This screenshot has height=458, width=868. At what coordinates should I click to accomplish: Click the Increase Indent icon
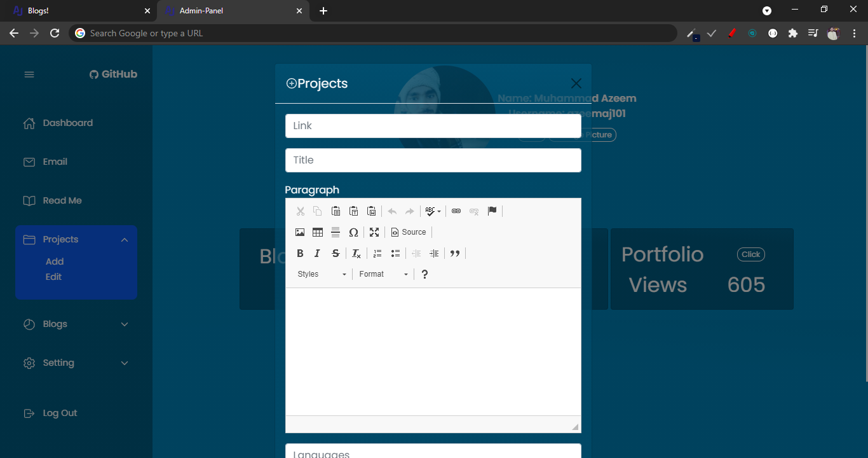click(434, 253)
